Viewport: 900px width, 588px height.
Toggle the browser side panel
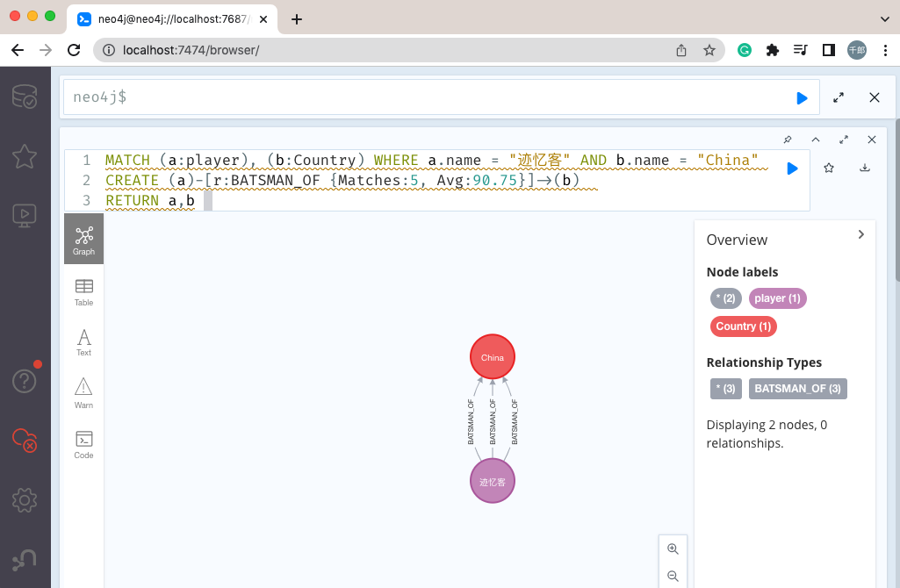pyautogui.click(x=829, y=51)
